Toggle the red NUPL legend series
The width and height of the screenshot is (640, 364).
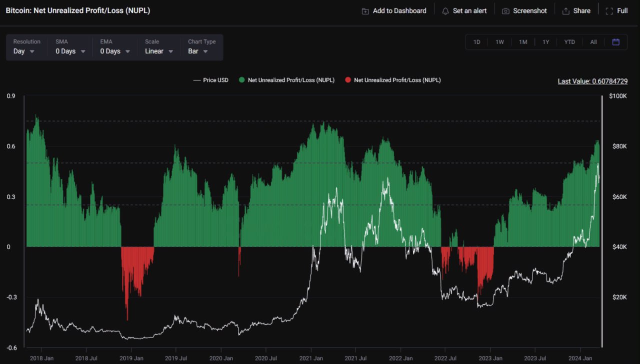392,80
